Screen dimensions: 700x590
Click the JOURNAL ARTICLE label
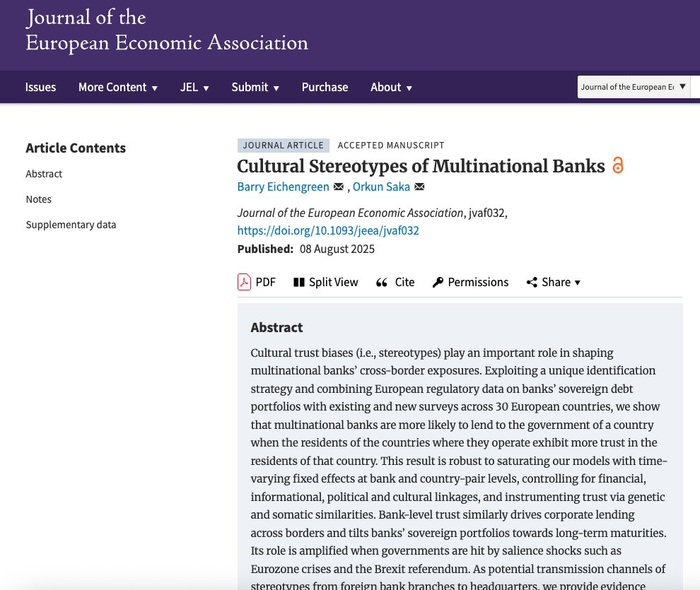click(x=284, y=146)
